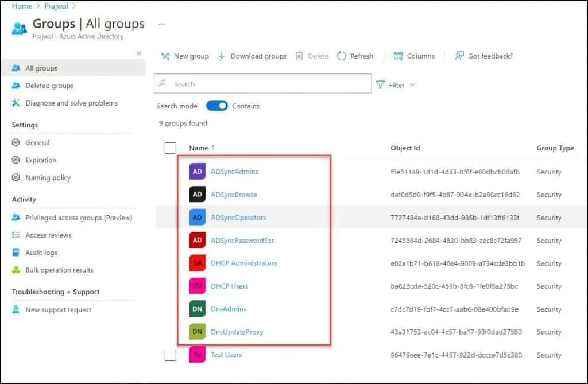Screen dimensions: 588x384
Task: Click the purple ADSyncAdmins avatar
Action: (x=198, y=172)
